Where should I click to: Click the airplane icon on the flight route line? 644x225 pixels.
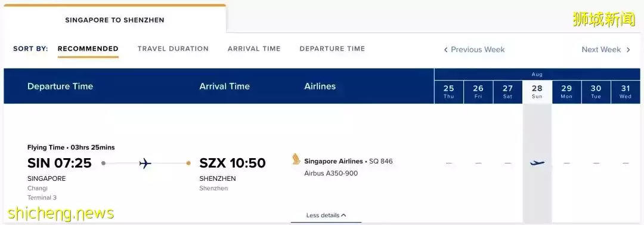tap(145, 164)
